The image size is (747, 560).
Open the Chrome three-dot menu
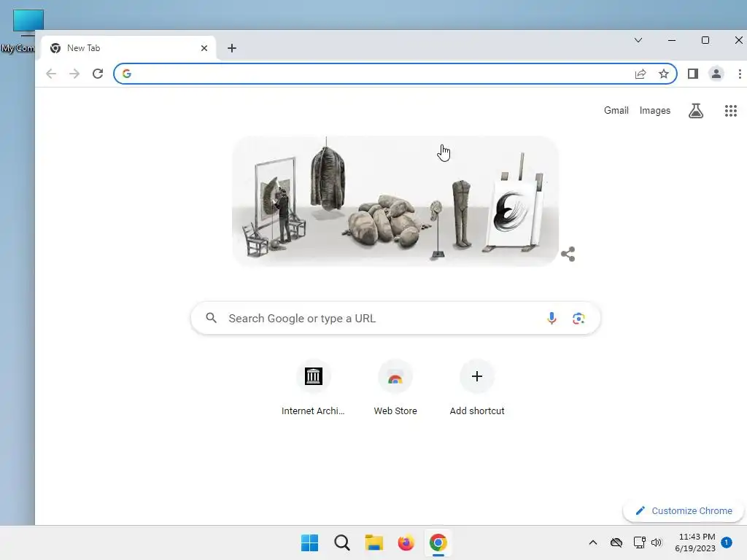tap(740, 74)
